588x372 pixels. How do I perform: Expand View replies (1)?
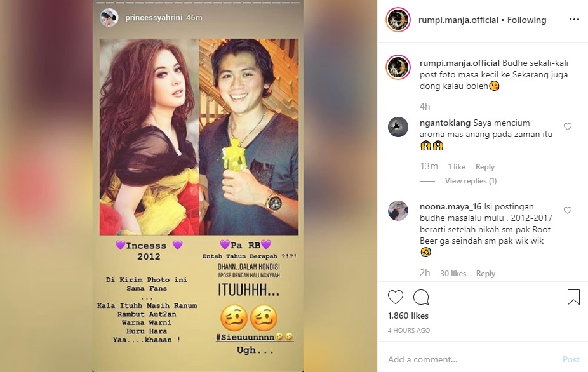tap(471, 181)
